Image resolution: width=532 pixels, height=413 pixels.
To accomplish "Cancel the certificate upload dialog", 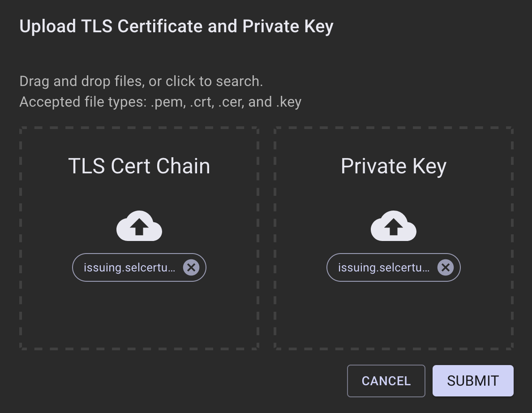I will tap(386, 381).
